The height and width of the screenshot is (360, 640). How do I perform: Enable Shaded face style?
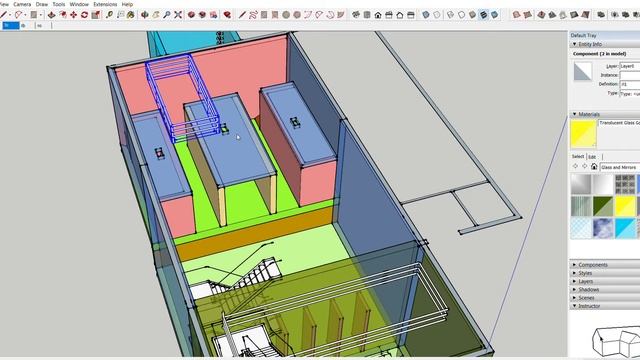pyautogui.click(x=472, y=15)
